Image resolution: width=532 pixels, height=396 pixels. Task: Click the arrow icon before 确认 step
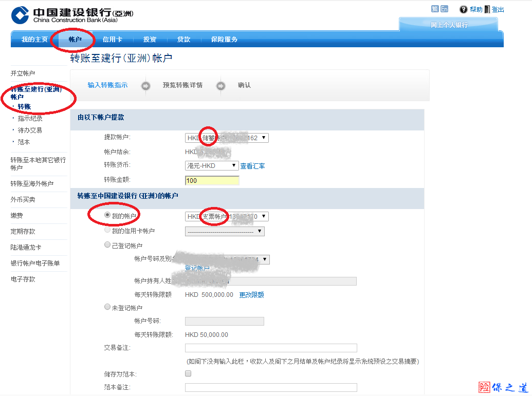tap(221, 86)
